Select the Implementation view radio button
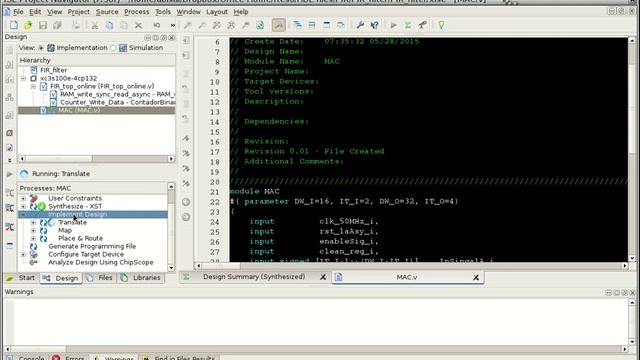 (x=41, y=48)
